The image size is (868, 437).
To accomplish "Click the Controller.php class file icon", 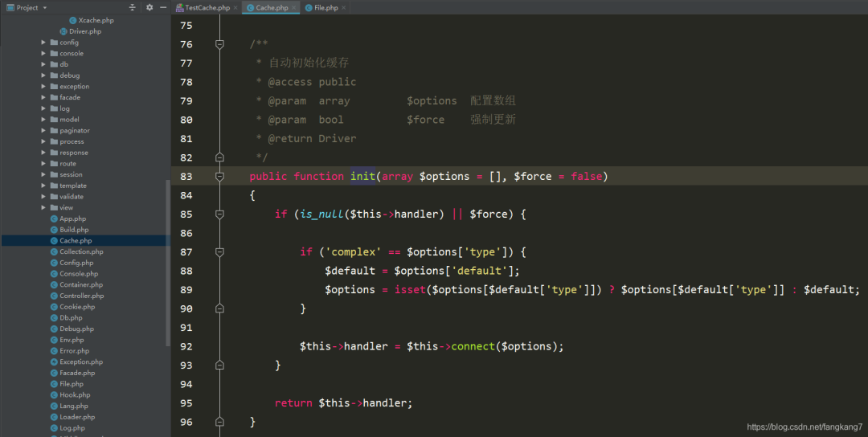I will coord(54,296).
